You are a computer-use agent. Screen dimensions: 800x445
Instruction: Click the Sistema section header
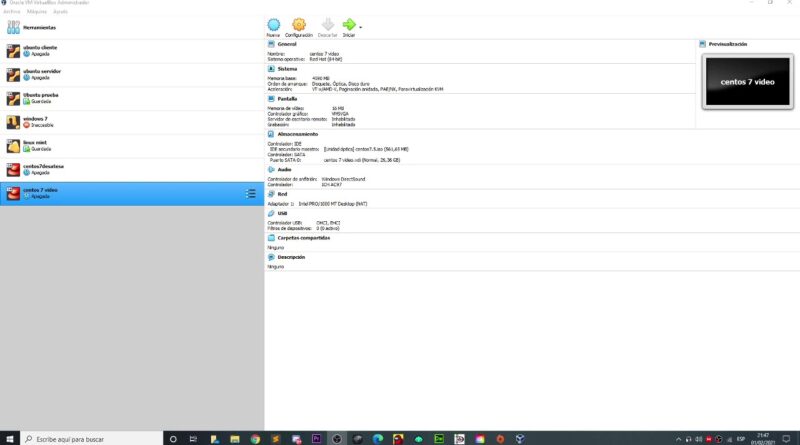coord(287,69)
